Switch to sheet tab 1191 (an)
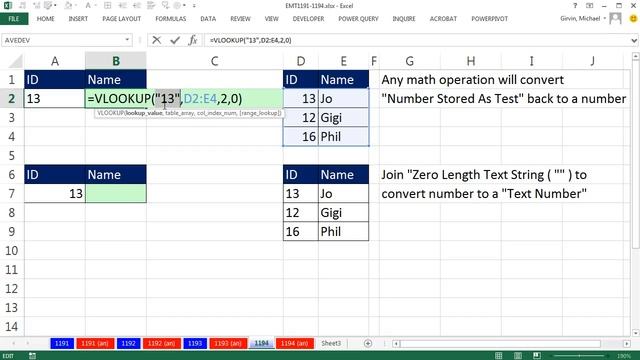 point(95,344)
